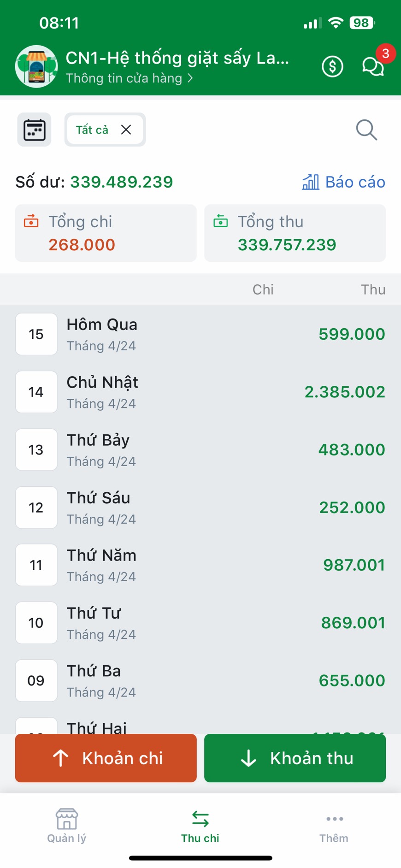Add a new Khoản thu income
This screenshot has height=868, width=401.
295,758
